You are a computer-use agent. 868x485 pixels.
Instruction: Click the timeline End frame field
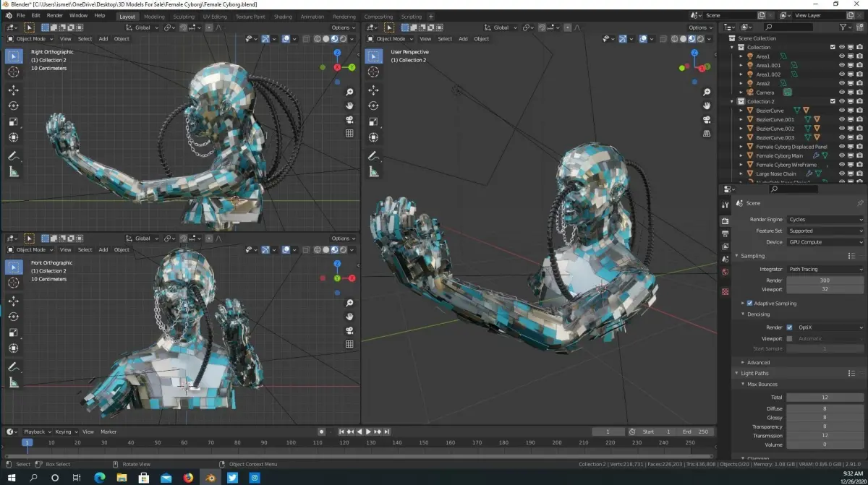(695, 432)
